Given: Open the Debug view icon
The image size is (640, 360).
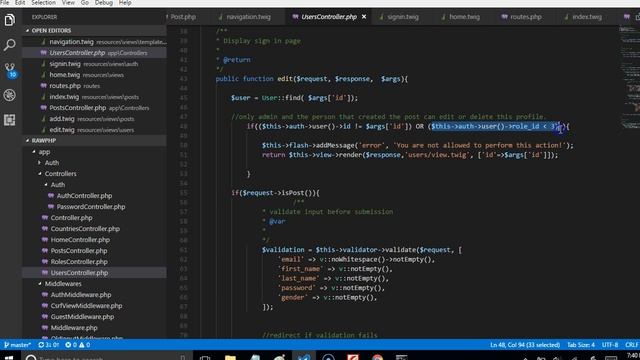Looking at the screenshot, I should [x=9, y=95].
